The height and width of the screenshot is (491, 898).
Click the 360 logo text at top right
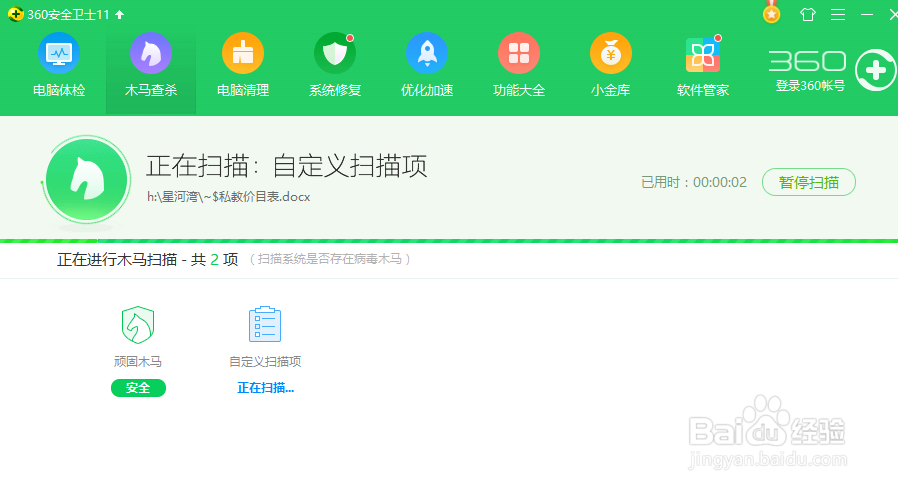(x=807, y=61)
